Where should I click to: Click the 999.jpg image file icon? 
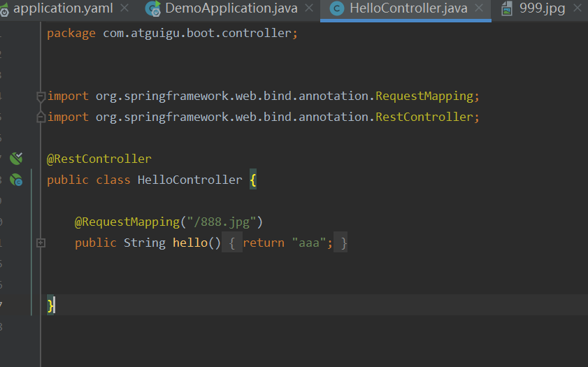point(507,8)
